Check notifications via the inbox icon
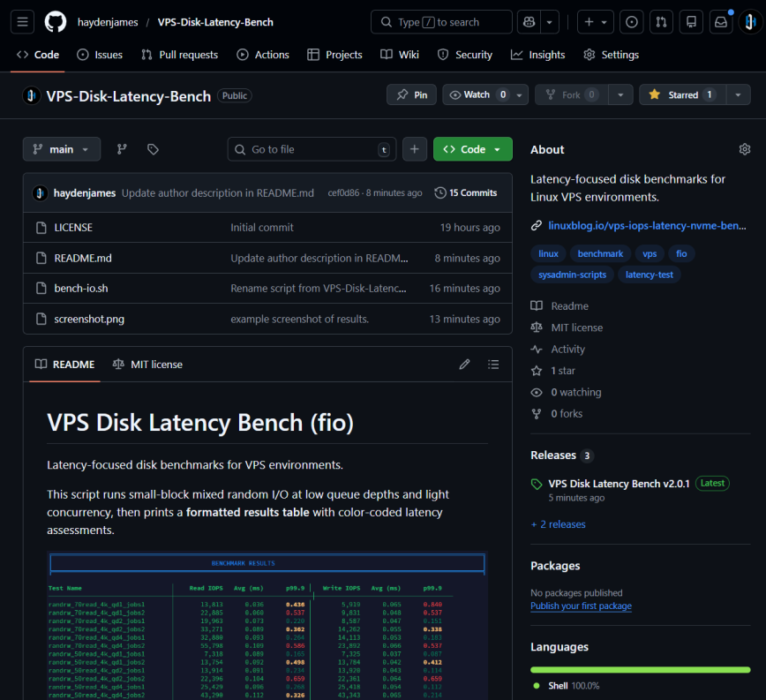 pyautogui.click(x=722, y=21)
